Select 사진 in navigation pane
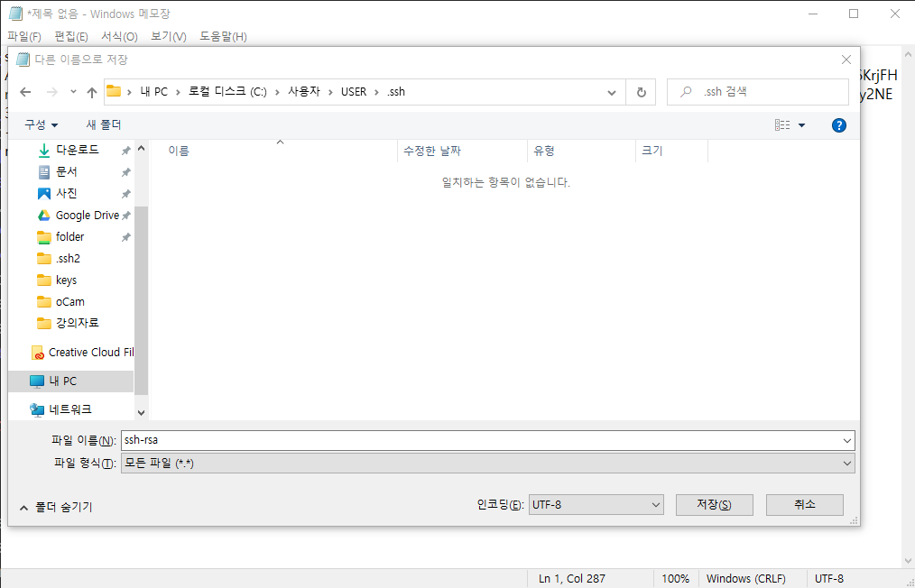The width and height of the screenshot is (915, 588). (67, 193)
